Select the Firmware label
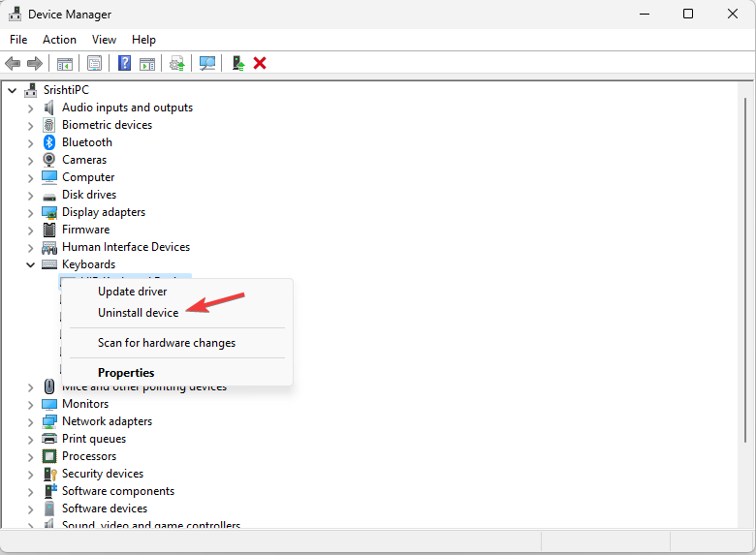Screen dimensions: 756x555 [86, 230]
